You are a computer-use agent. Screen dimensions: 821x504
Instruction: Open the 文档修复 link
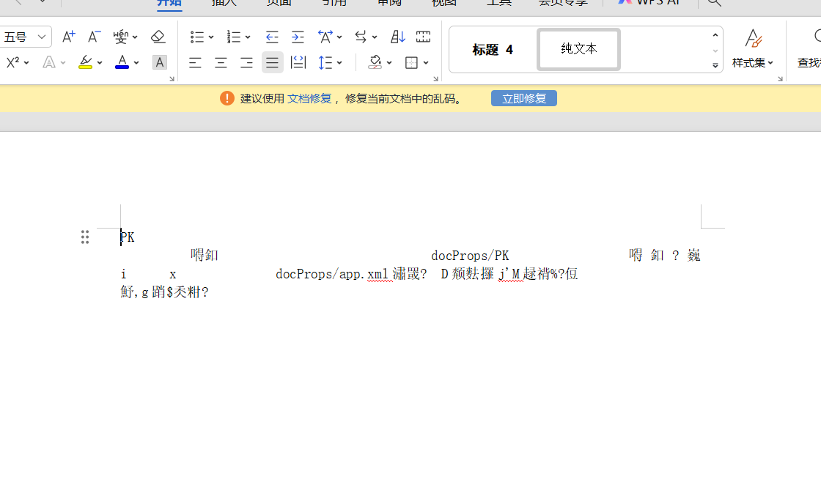tap(309, 98)
